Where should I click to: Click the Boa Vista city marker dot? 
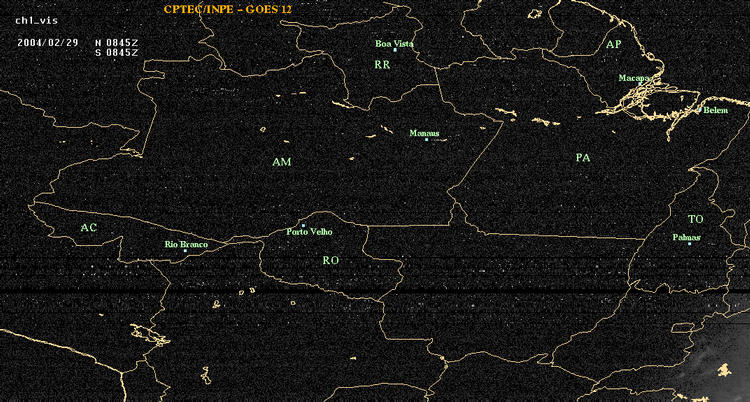(395, 50)
